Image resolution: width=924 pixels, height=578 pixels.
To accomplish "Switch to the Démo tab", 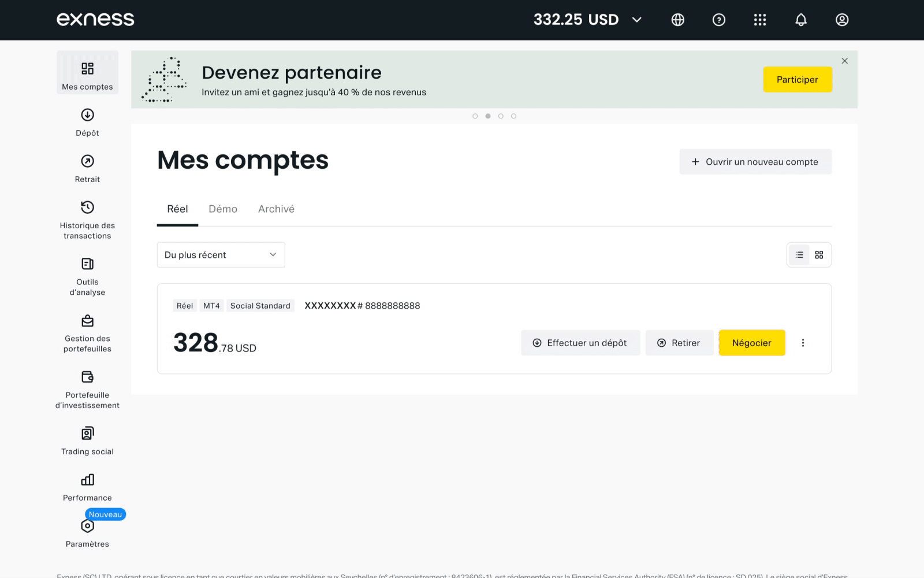I will tap(223, 209).
